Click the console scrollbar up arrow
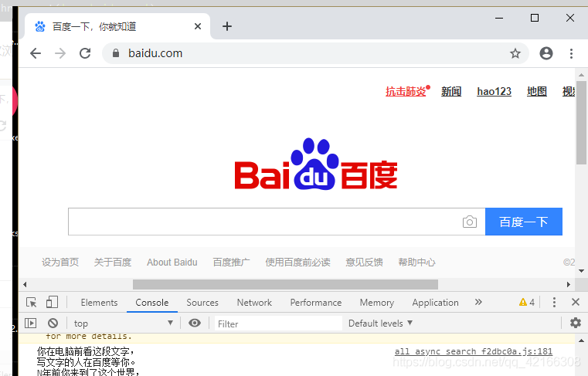The image size is (588, 376). tap(581, 340)
